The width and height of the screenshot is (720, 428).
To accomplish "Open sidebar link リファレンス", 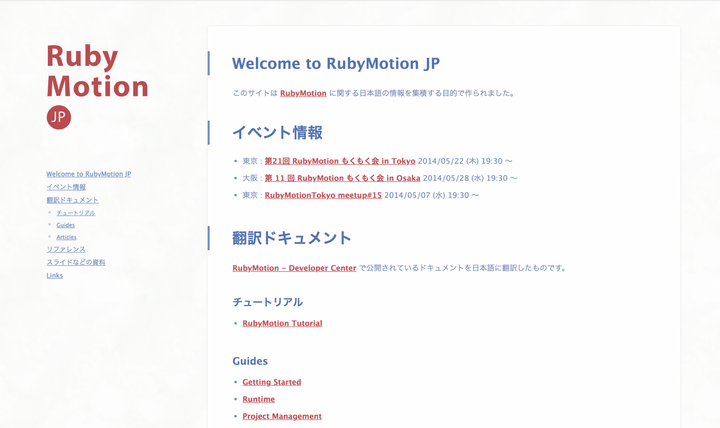I will click(66, 249).
